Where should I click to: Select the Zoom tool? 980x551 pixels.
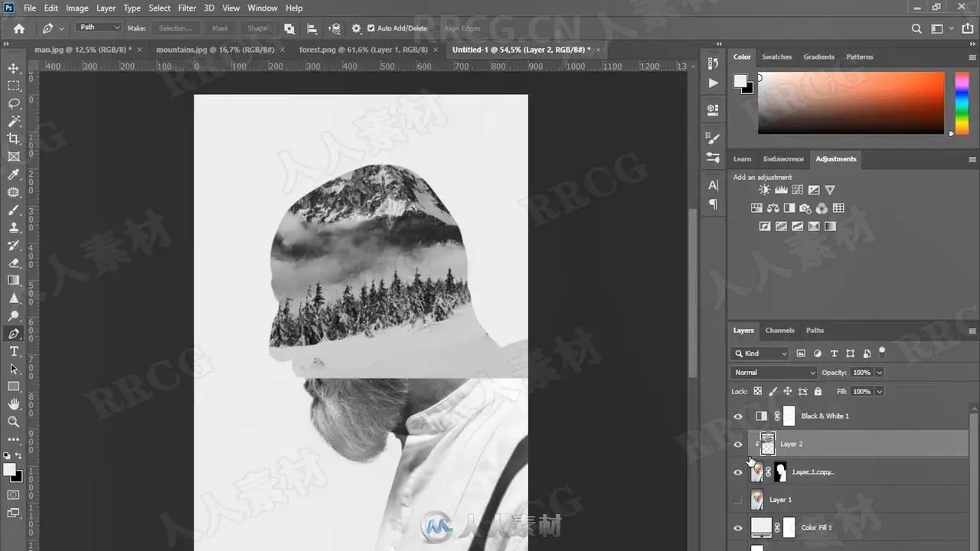click(x=14, y=422)
